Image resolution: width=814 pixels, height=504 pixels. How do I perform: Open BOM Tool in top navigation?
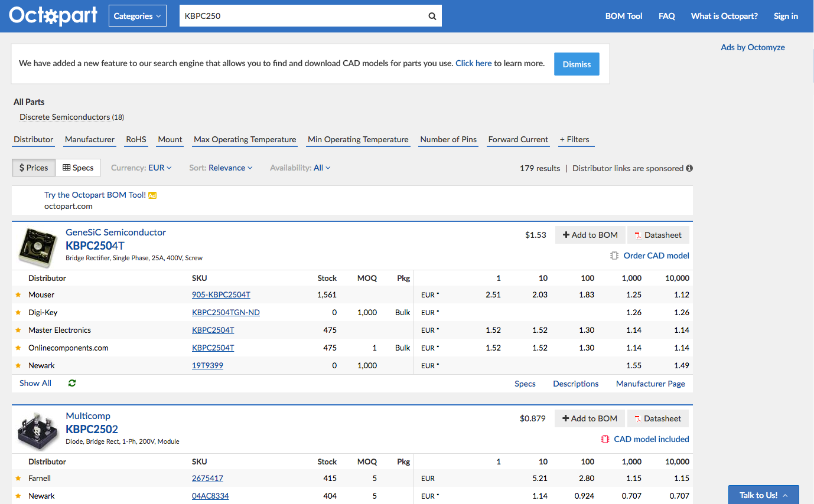(x=623, y=16)
